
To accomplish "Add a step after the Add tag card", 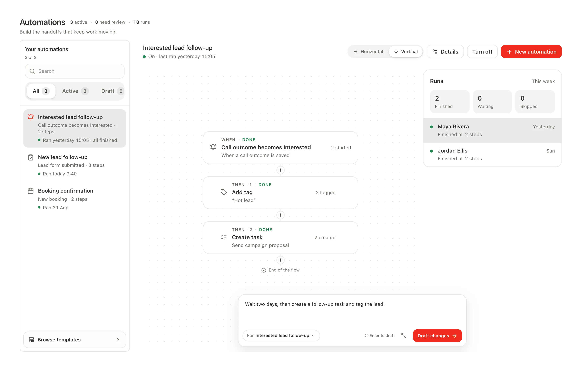I will (280, 215).
